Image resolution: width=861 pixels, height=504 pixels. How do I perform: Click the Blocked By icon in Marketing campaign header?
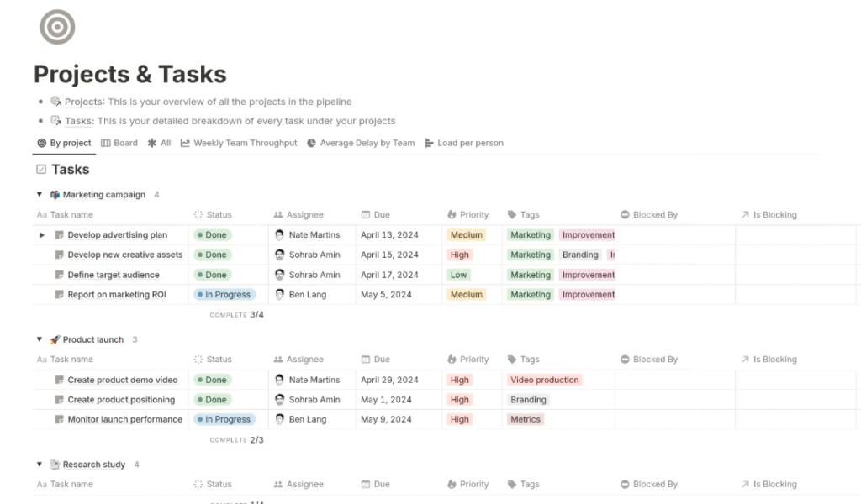[x=625, y=215]
